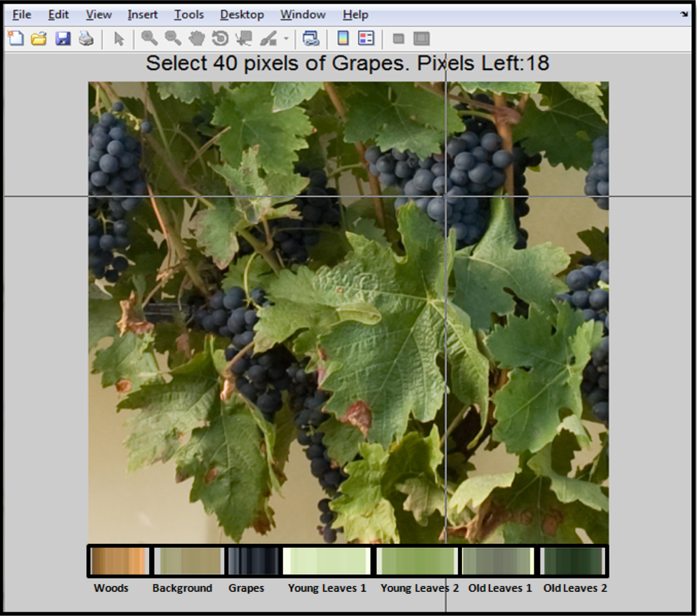
Task: Toggle the Insert Legend button
Action: point(366,39)
